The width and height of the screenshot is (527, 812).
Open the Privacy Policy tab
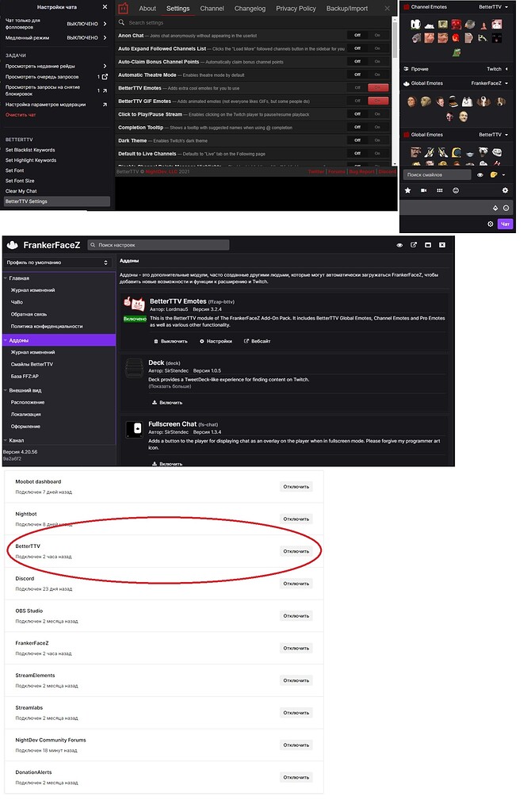(296, 8)
